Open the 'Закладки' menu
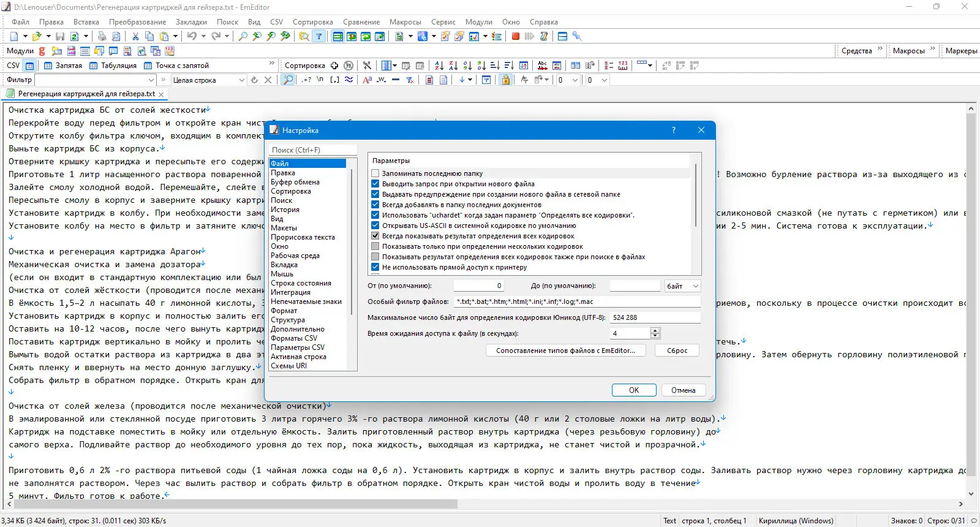980x527 pixels. 191,22
